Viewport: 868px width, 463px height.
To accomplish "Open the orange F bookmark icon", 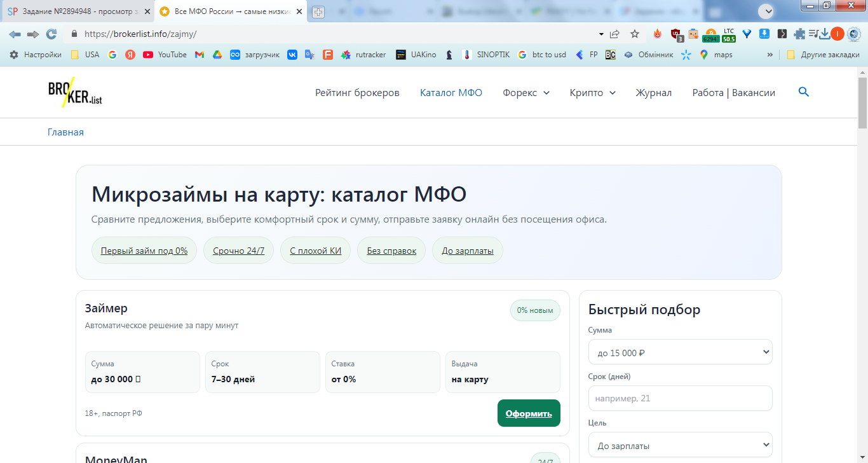I will tap(328, 55).
